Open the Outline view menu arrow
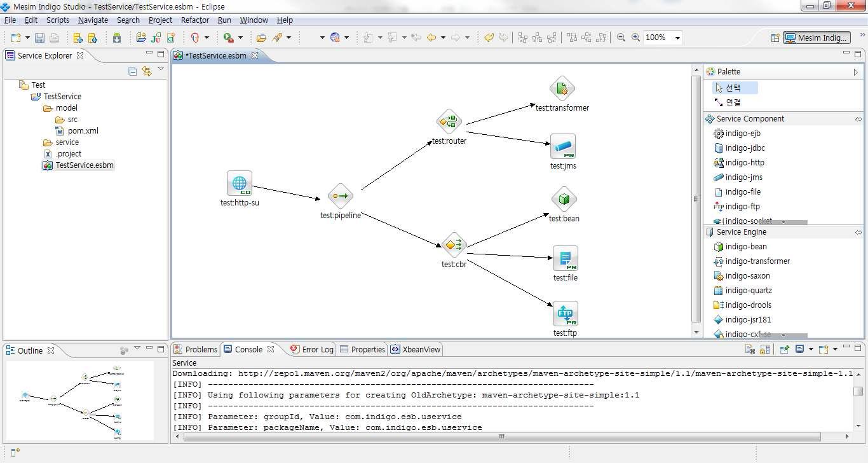Image resolution: width=868 pixels, height=463 pixels. [137, 348]
